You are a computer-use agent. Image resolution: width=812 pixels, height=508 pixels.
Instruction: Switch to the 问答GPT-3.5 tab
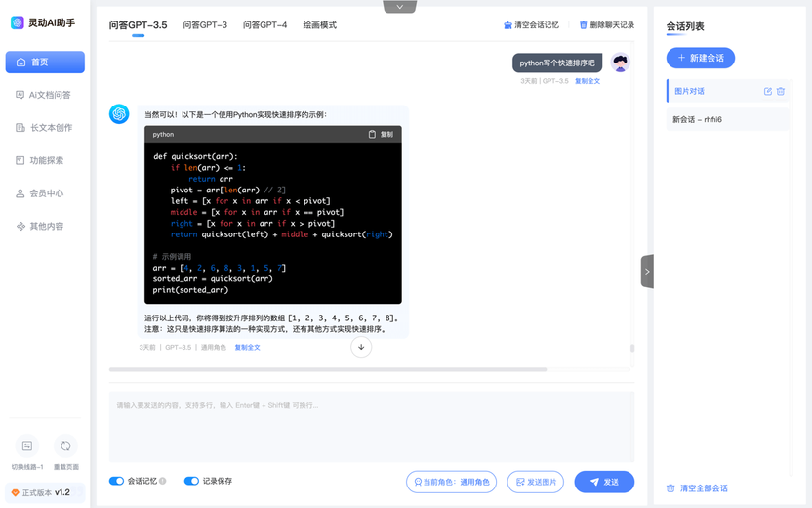[x=138, y=24]
